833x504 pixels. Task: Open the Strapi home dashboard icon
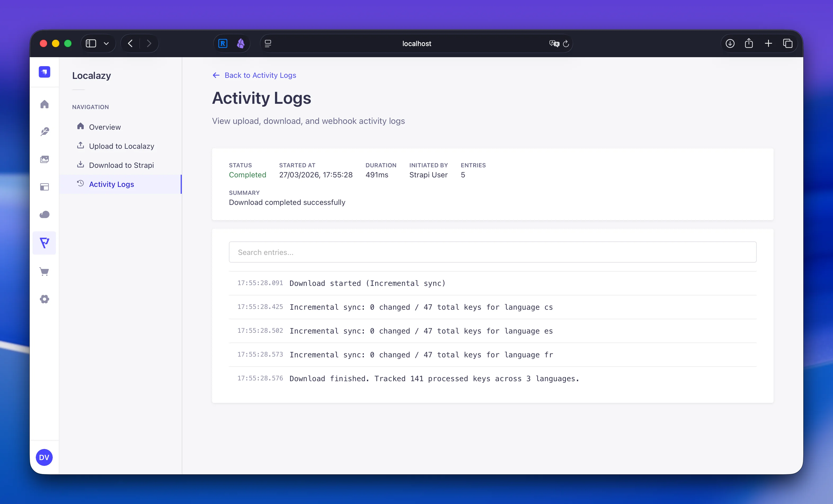coord(44,104)
